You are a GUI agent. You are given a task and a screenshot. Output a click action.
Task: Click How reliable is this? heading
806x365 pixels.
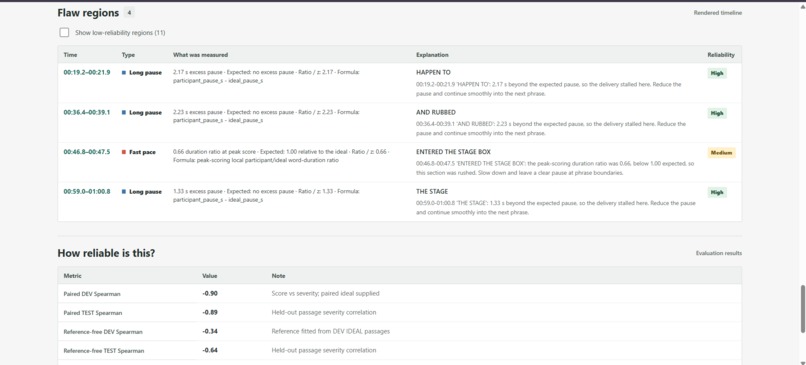click(106, 253)
